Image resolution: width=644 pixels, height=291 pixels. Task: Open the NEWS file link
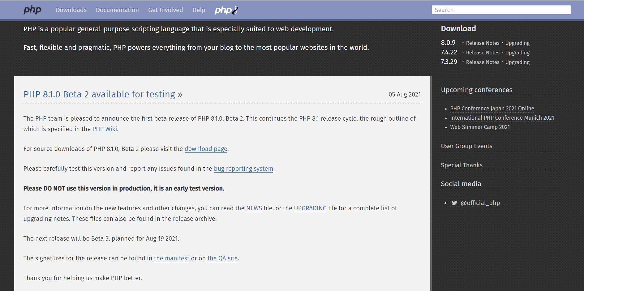pos(254,208)
